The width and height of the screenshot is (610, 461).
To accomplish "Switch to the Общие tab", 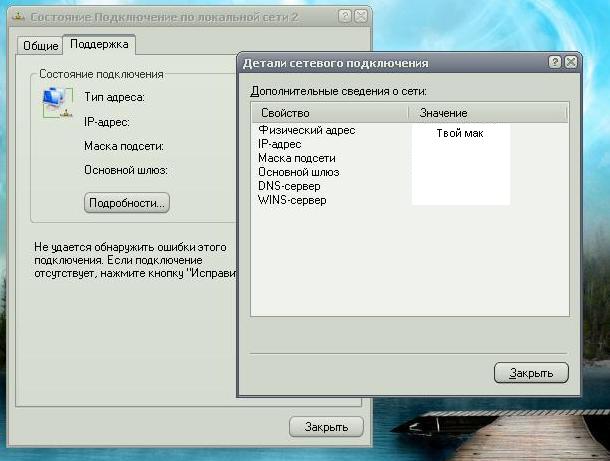I will [x=39, y=45].
